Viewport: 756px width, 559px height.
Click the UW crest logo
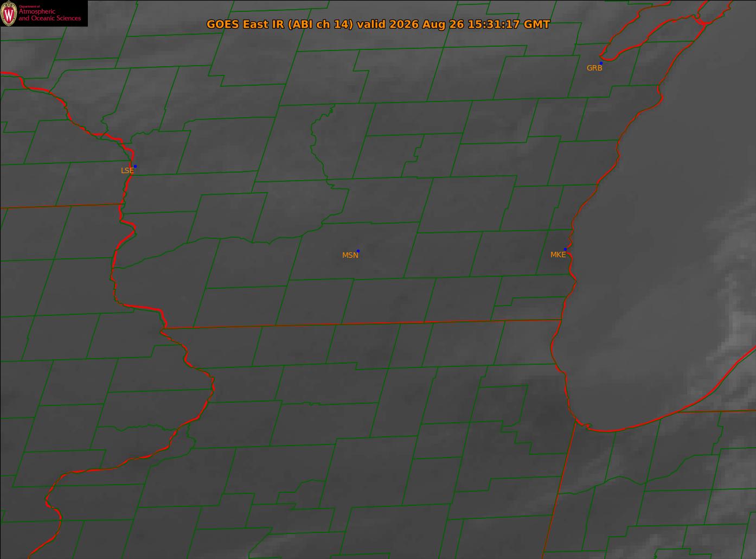pyautogui.click(x=9, y=13)
